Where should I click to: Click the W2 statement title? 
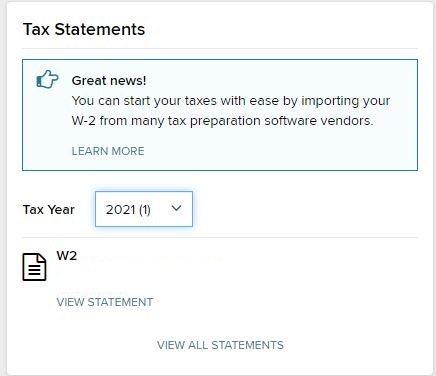tap(67, 256)
